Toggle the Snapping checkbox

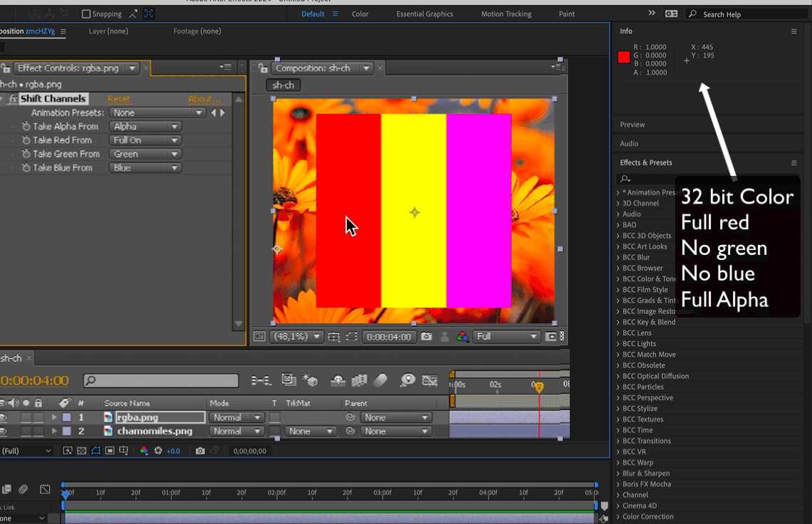coord(86,14)
